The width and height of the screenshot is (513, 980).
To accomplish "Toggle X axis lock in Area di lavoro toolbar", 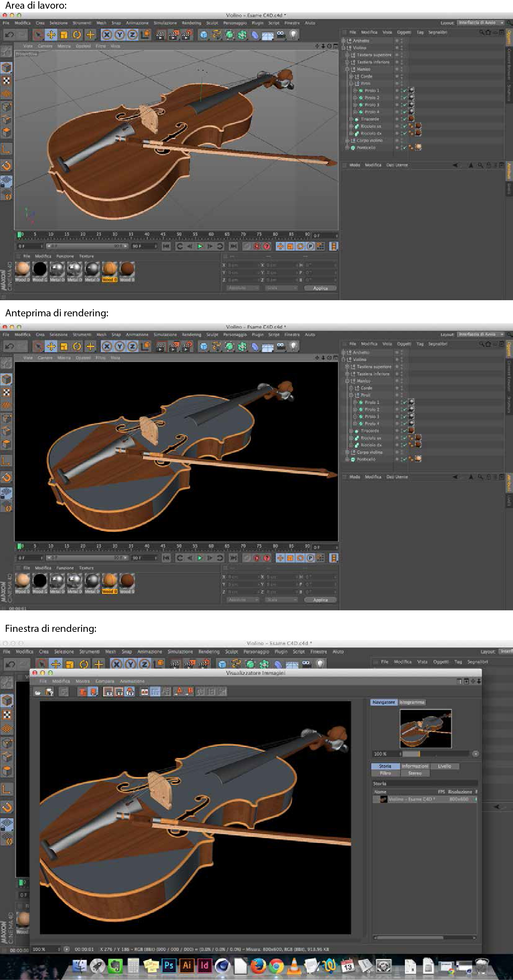I will [x=106, y=35].
